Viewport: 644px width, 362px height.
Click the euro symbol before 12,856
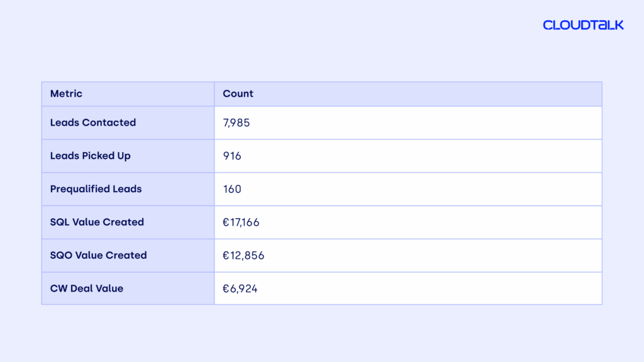click(226, 255)
